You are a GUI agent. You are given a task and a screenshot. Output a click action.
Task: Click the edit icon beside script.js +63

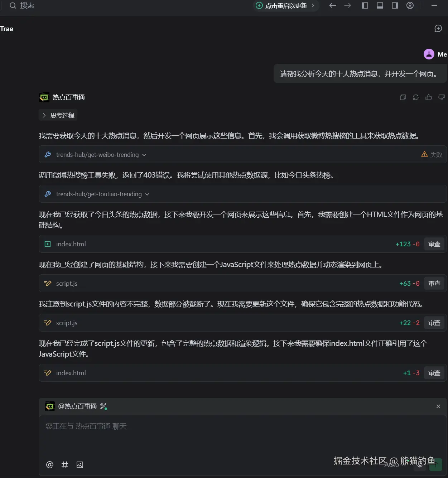click(48, 284)
